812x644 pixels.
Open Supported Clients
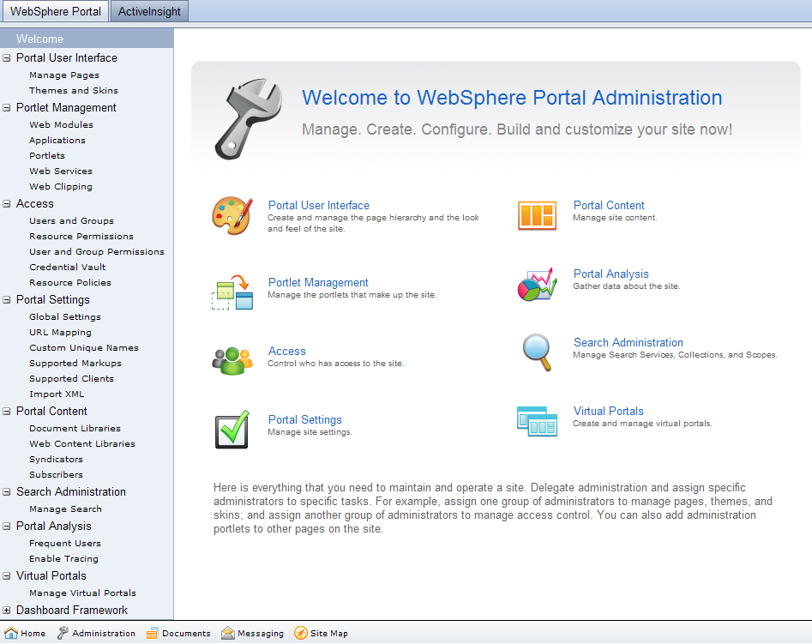tap(71, 379)
